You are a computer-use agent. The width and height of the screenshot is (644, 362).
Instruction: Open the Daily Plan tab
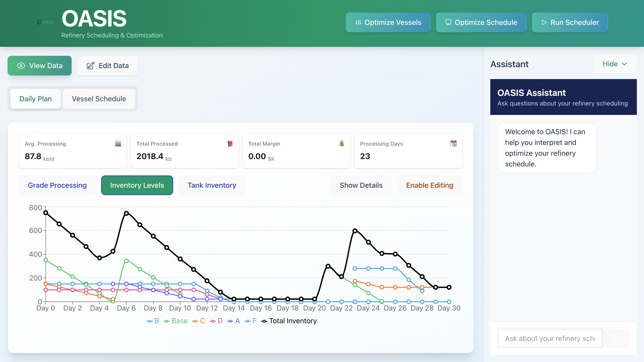[35, 99]
